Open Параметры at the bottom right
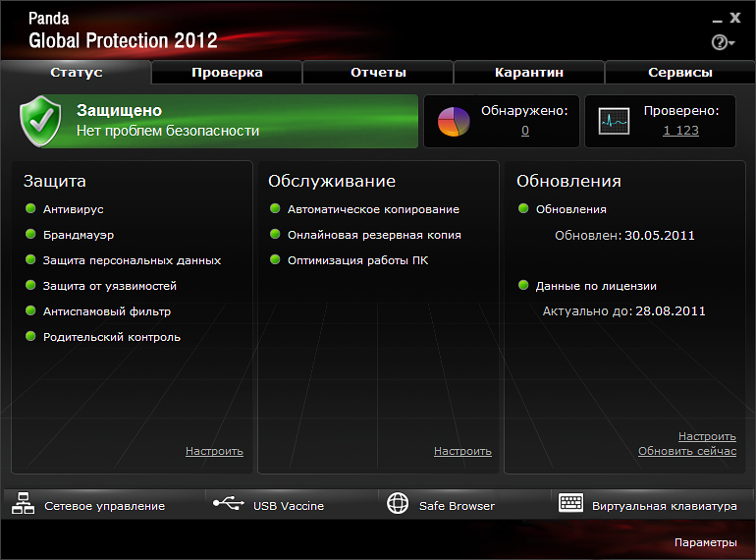 pyautogui.click(x=705, y=542)
